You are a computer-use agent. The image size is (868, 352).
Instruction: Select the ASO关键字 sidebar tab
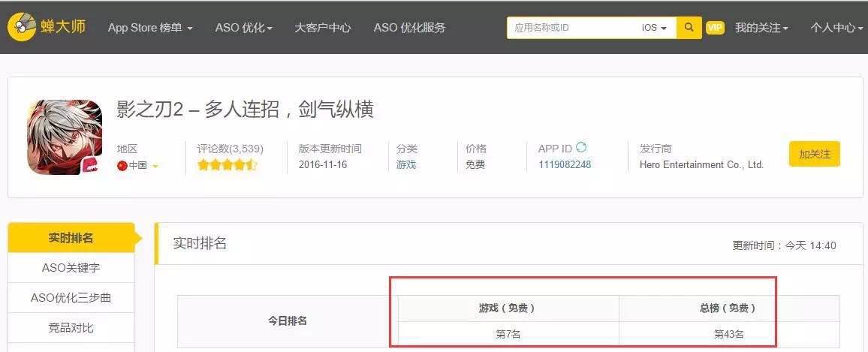tap(71, 268)
